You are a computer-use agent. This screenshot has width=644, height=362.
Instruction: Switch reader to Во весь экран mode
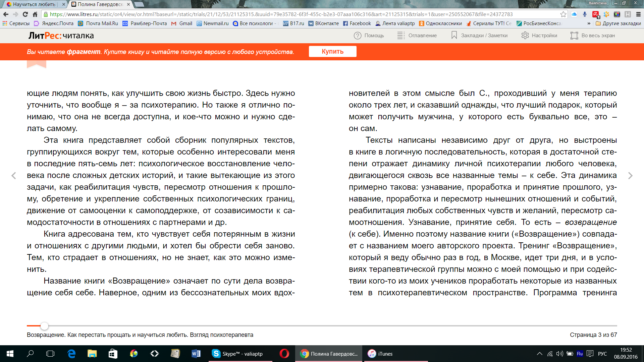pyautogui.click(x=592, y=35)
